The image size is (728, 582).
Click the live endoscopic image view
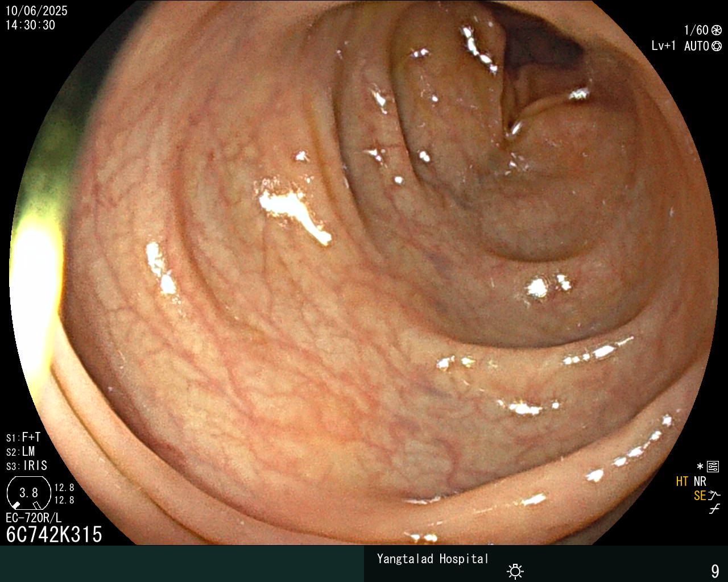364,273
